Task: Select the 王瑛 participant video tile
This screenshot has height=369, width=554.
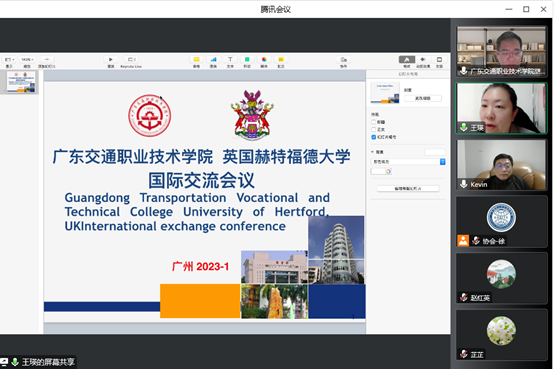Action: pos(501,108)
